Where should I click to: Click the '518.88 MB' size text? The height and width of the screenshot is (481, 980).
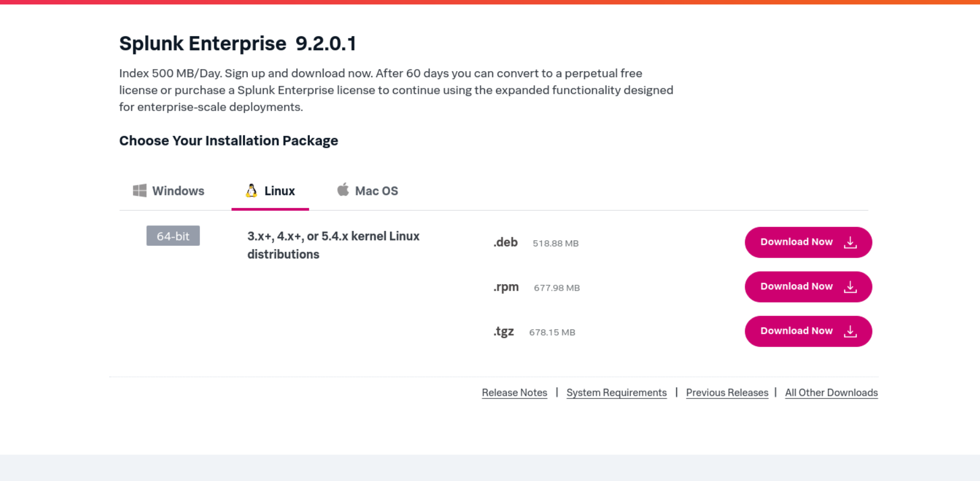[555, 243]
